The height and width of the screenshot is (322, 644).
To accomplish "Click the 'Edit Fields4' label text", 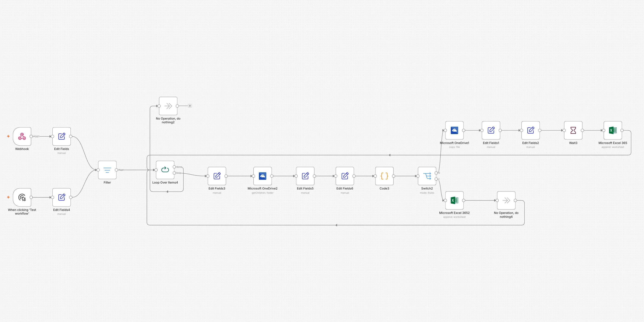I will coord(61,210).
